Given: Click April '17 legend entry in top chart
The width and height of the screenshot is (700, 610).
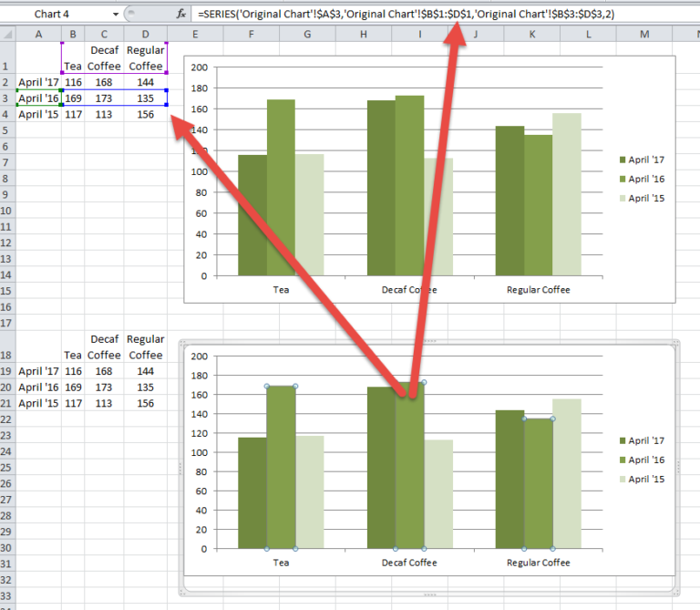Looking at the screenshot, I should (642, 160).
